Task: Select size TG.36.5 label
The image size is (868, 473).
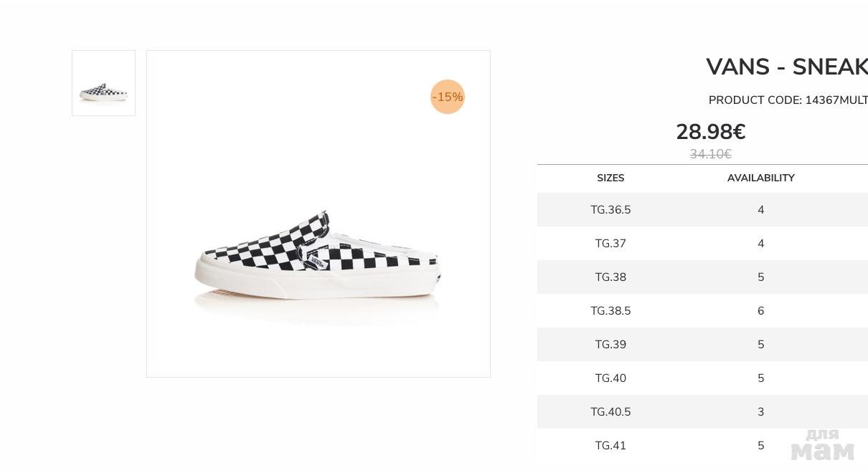Action: click(610, 210)
